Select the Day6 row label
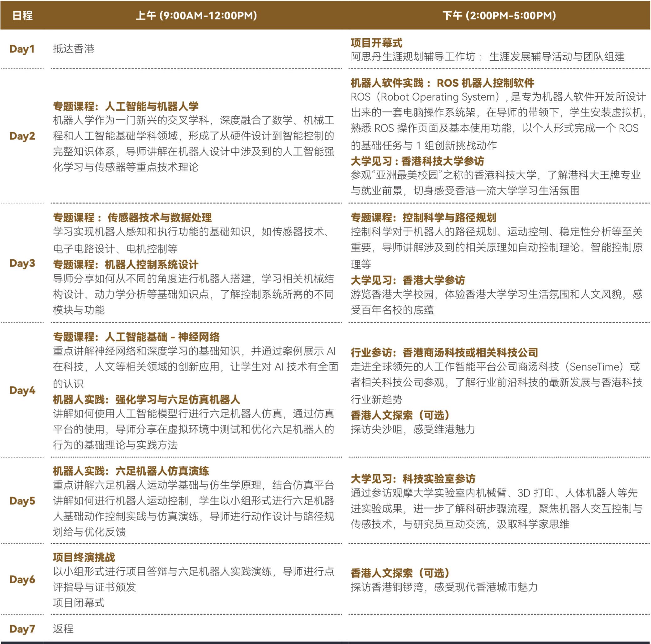The image size is (651, 644). point(22,579)
